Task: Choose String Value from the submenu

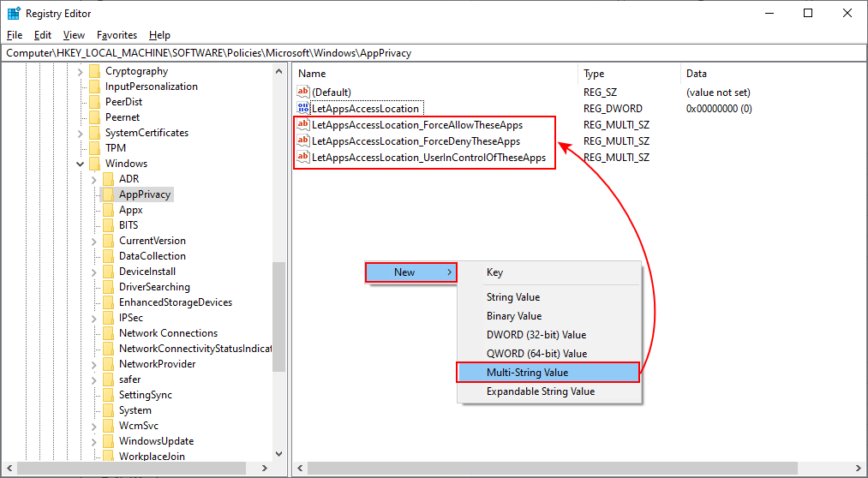Action: tap(549, 297)
